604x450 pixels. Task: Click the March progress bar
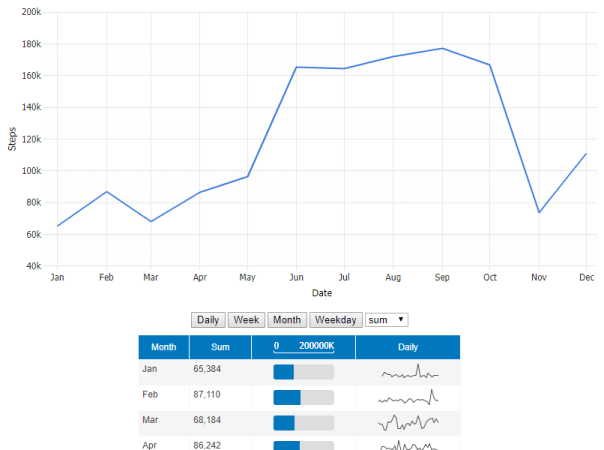[x=303, y=422]
